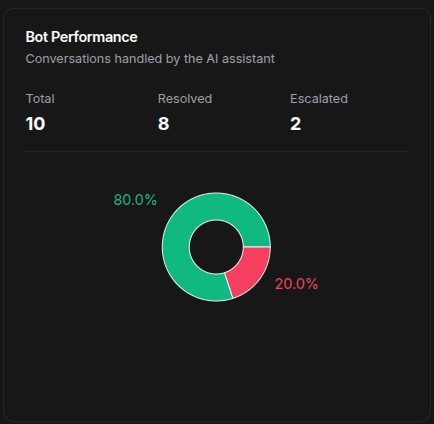
Task: Click the word Bot in the heading
Action: pyautogui.click(x=37, y=37)
